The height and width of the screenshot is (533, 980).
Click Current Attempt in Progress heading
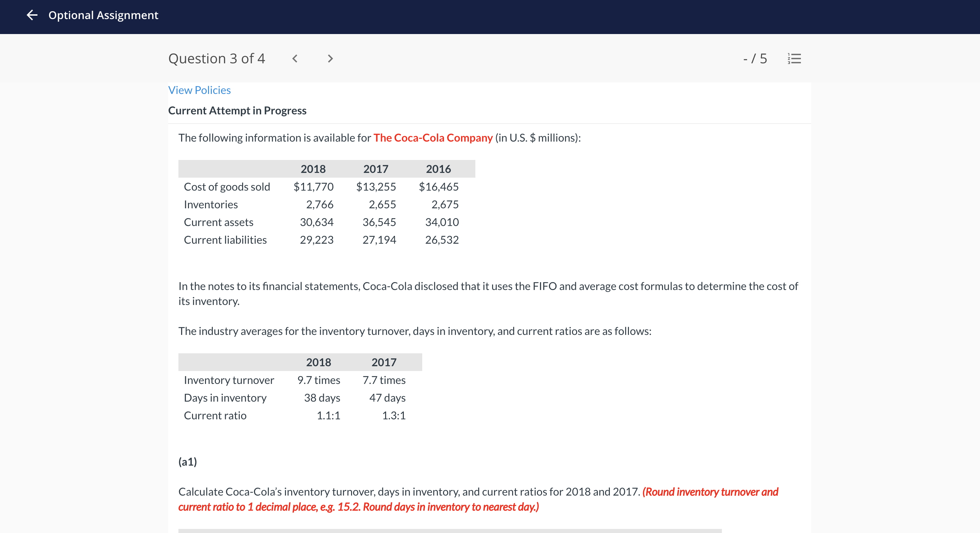click(237, 111)
